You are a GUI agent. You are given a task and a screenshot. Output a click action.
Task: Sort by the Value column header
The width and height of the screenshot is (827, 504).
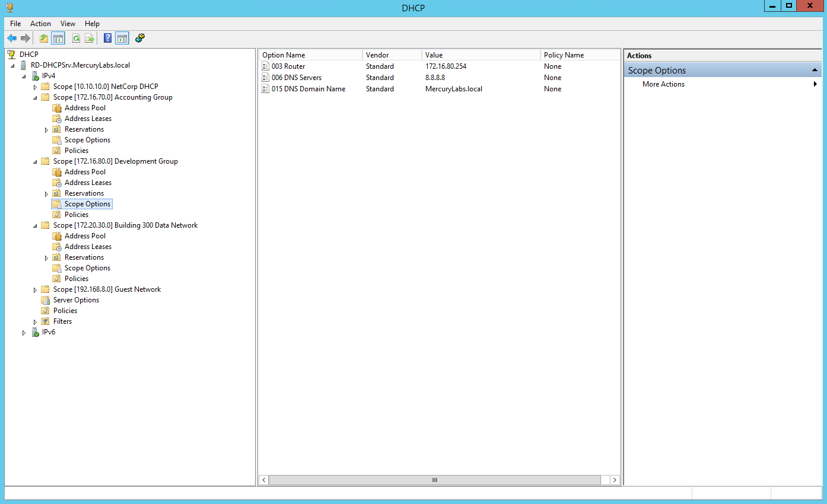point(481,55)
